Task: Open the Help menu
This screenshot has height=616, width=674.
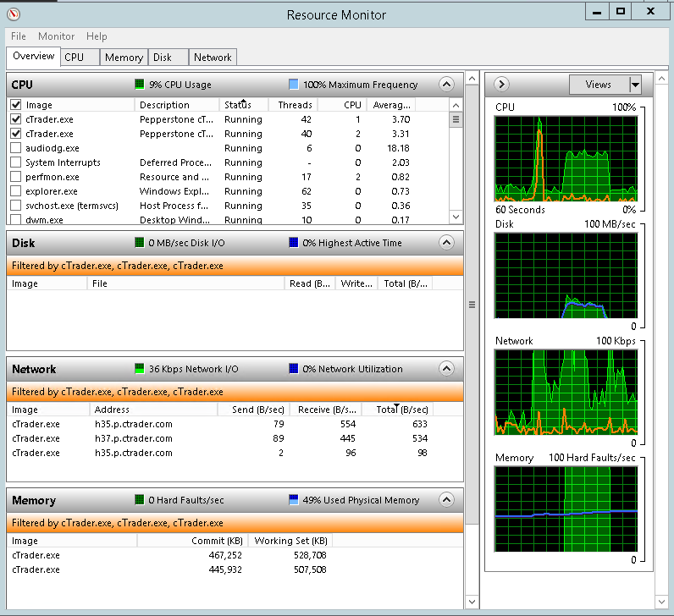Action: (97, 36)
